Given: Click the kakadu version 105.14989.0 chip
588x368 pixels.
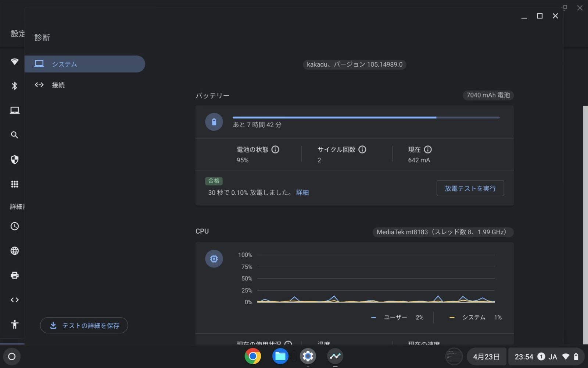Looking at the screenshot, I should coord(355,64).
